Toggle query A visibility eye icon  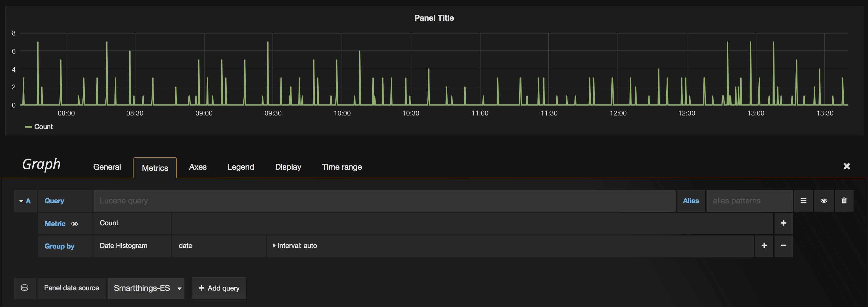[824, 201]
